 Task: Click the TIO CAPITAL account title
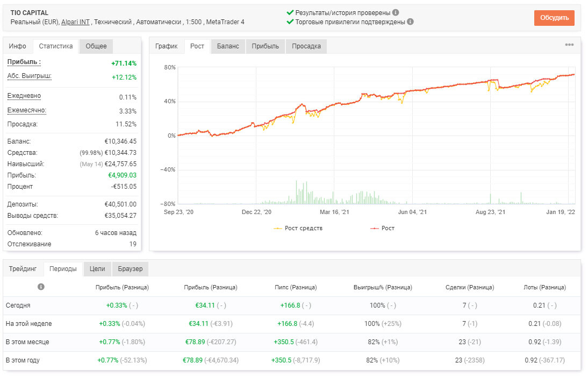point(29,13)
